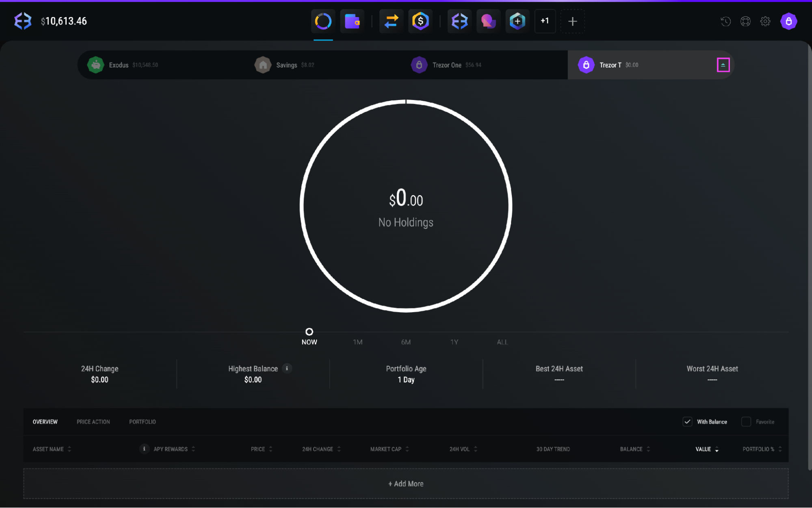
Task: Click the transaction history clock icon
Action: 725,22
